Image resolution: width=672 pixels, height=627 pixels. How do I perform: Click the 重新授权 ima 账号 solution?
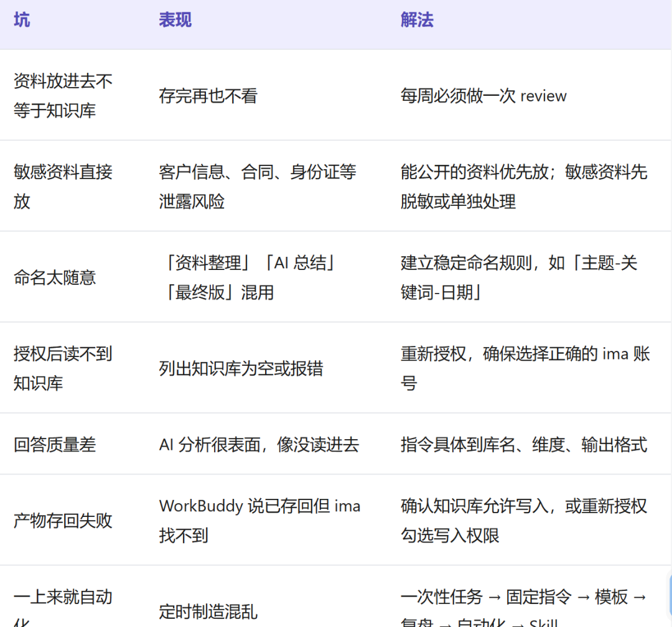click(525, 368)
